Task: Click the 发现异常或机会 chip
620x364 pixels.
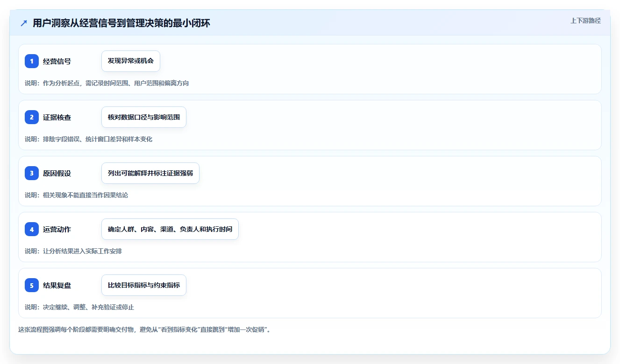Action: pyautogui.click(x=131, y=61)
